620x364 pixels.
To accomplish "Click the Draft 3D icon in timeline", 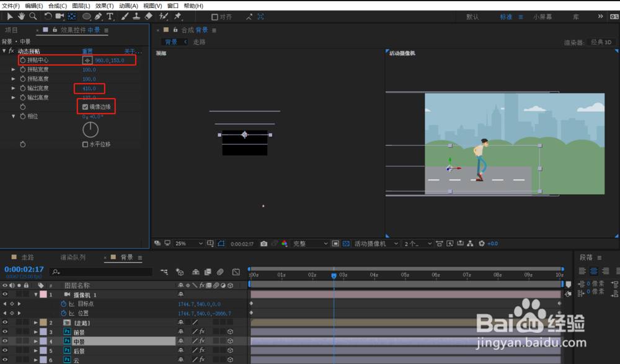I will tap(180, 272).
